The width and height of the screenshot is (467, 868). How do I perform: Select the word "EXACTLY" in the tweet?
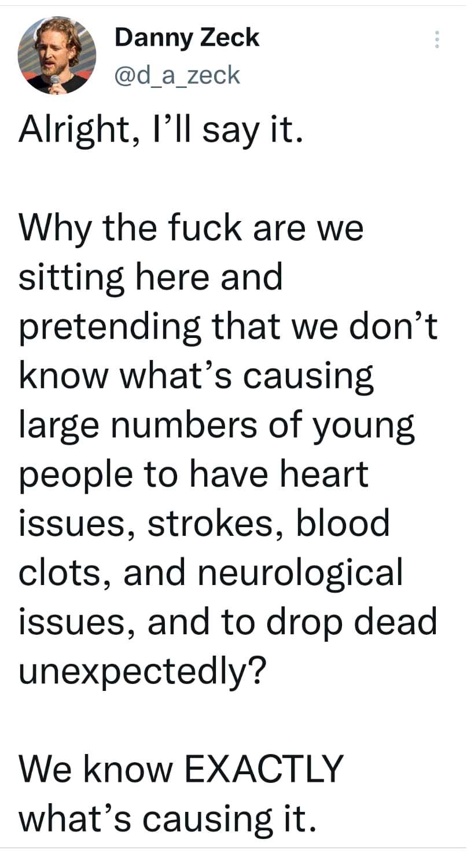(263, 768)
